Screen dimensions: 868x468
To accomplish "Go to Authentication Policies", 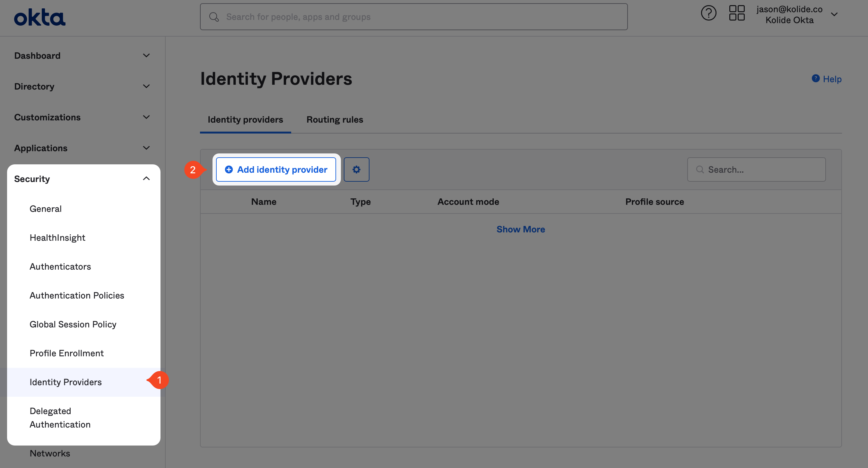I will coord(77,295).
